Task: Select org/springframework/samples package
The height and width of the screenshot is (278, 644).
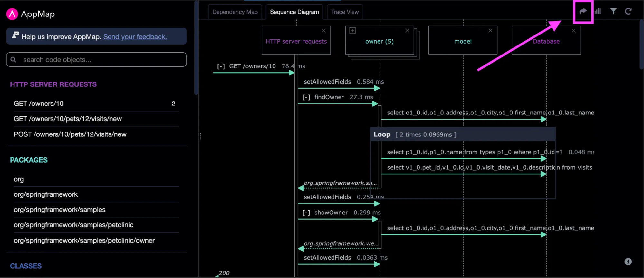Action: tap(96, 210)
